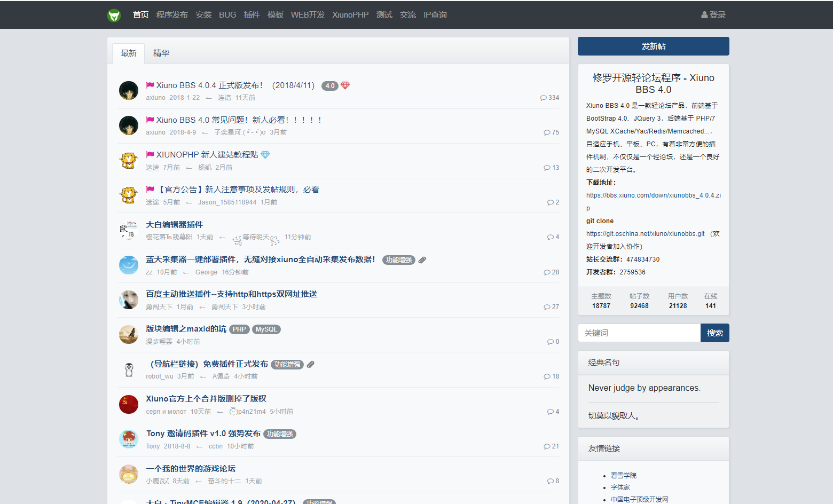The height and width of the screenshot is (504, 833).
Task: Open avatar beside Xiuno BBS 4.0 常见问题 post
Action: (x=129, y=125)
